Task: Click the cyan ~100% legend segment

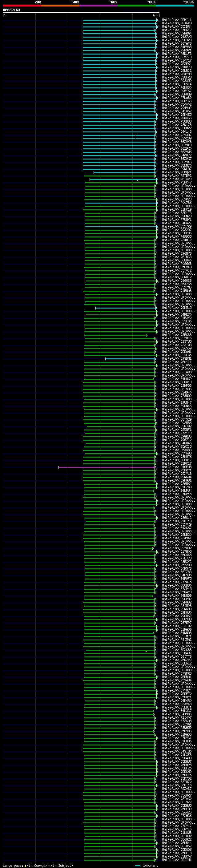Action: pyautogui.click(x=175, y=6)
